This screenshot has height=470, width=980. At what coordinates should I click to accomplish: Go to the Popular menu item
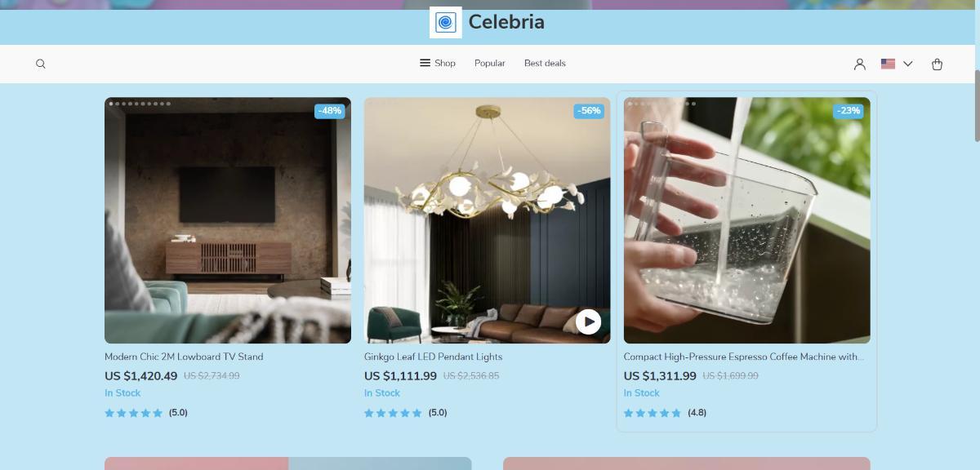click(490, 63)
